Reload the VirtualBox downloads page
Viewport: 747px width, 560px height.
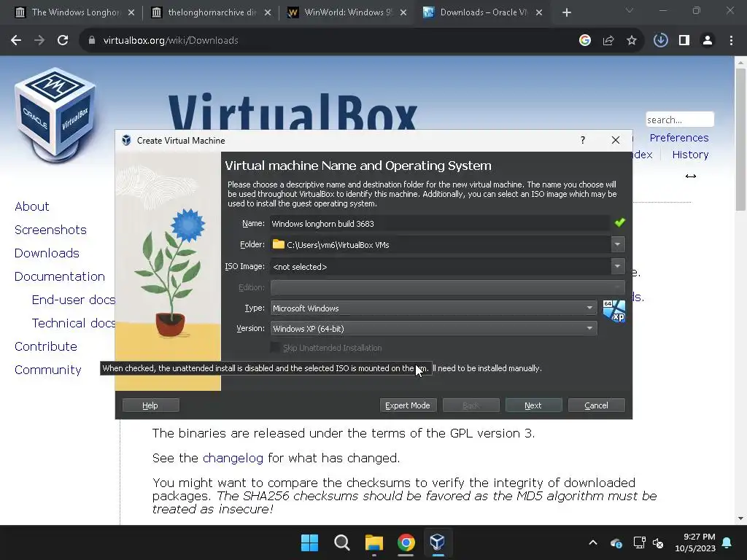(x=63, y=41)
